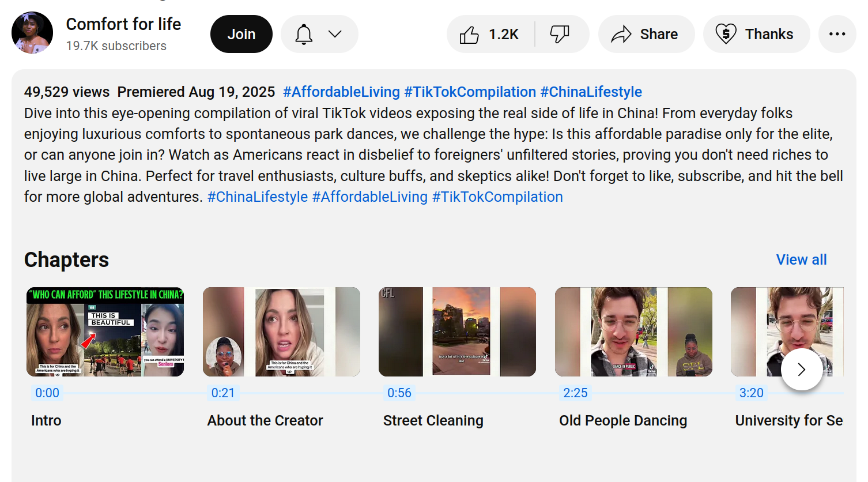The width and height of the screenshot is (868, 482).
Task: Go to the 2:25 Old People Dancing timestamp
Action: pos(575,393)
